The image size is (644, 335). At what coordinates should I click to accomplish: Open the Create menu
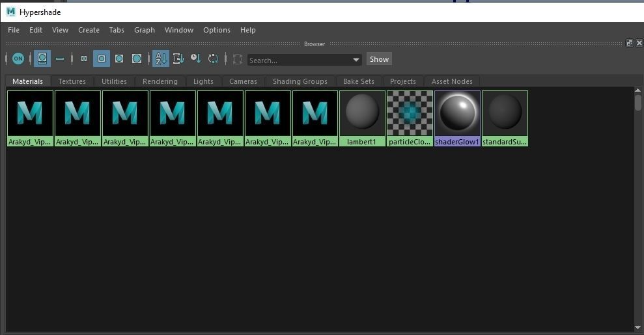(89, 30)
